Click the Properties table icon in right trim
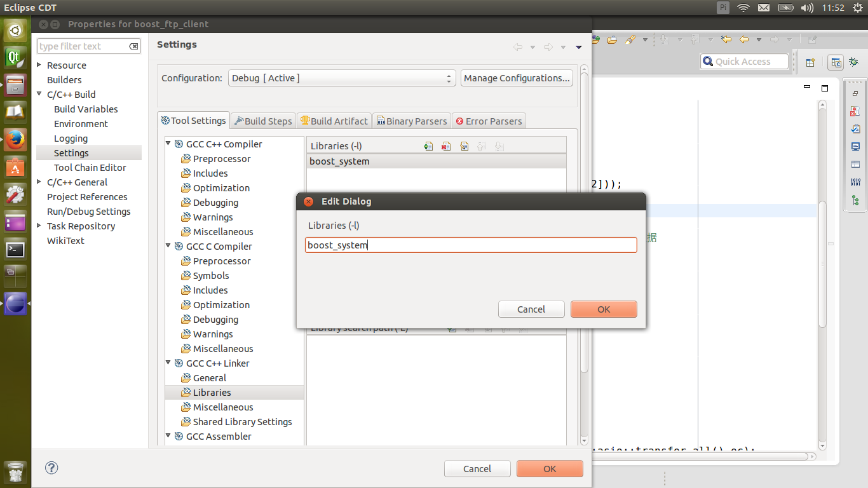868x488 pixels. [x=855, y=164]
